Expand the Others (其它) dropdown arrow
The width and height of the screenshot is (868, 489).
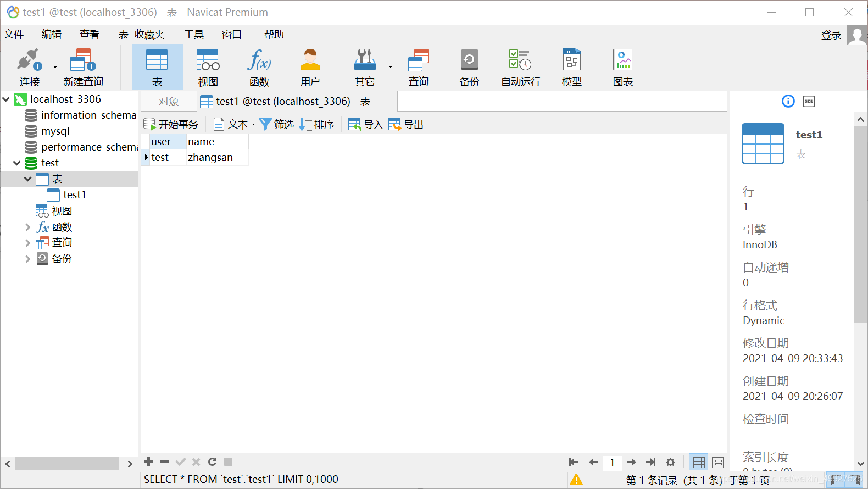(x=391, y=68)
